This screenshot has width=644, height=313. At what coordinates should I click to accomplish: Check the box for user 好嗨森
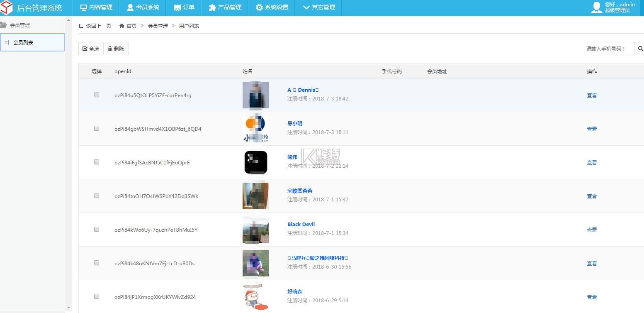(x=97, y=296)
